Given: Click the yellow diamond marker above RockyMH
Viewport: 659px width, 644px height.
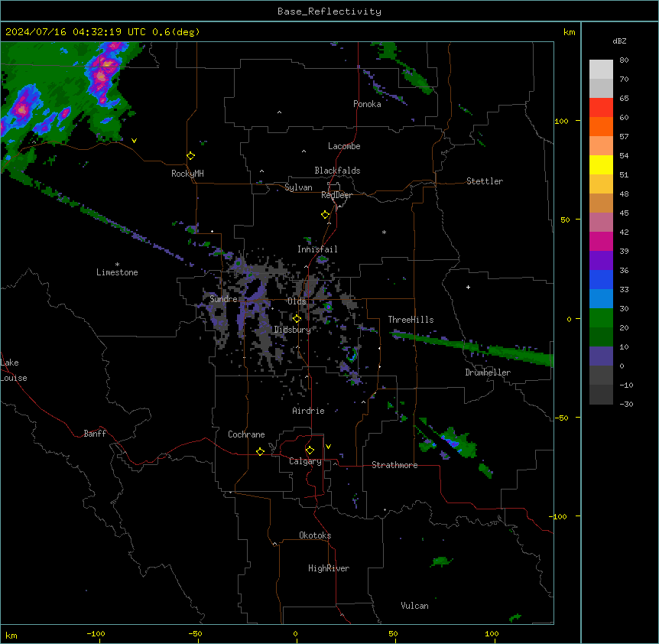Looking at the screenshot, I should (x=190, y=156).
